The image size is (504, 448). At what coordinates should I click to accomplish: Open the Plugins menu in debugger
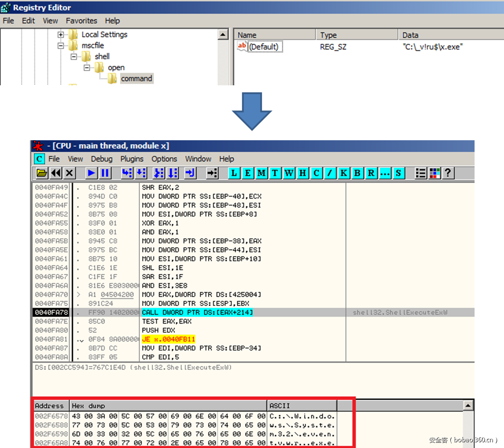tap(132, 159)
